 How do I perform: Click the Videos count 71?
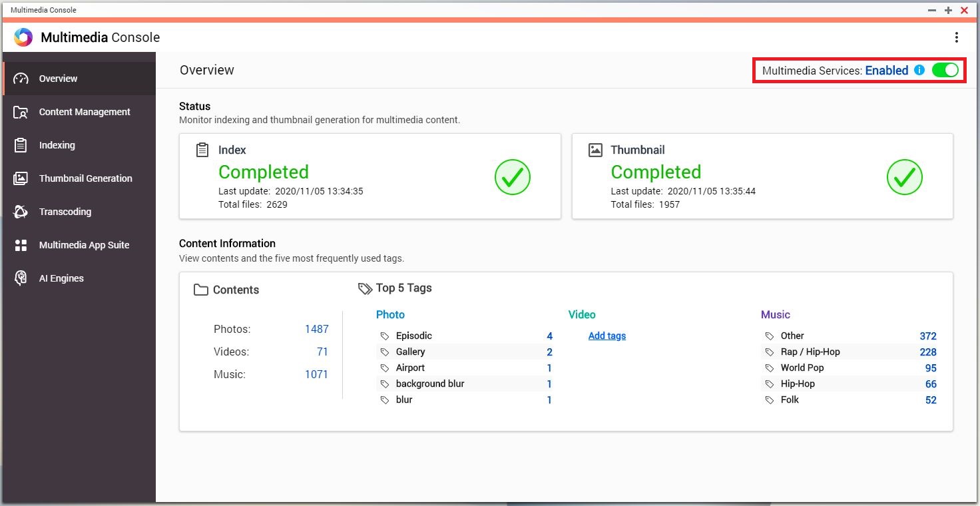point(322,352)
